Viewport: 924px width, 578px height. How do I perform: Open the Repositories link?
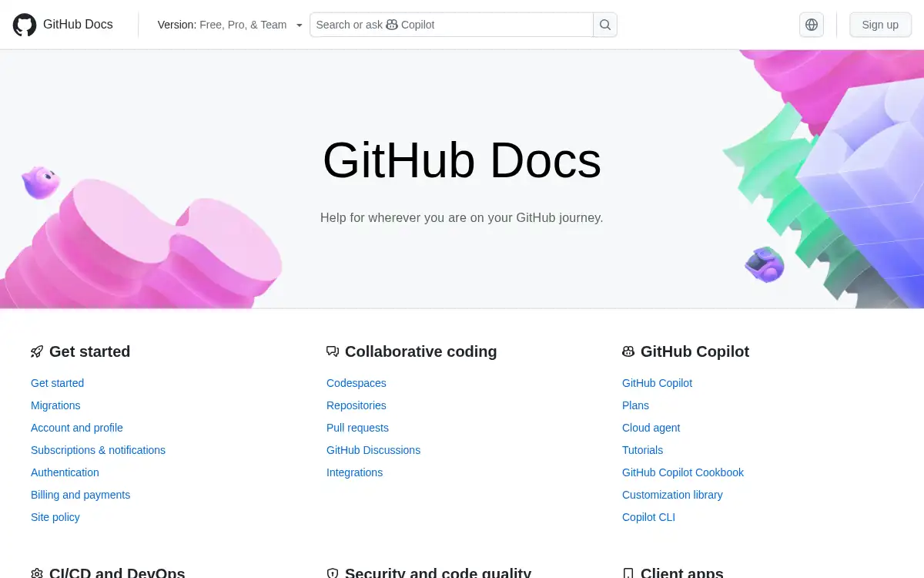coord(357,405)
